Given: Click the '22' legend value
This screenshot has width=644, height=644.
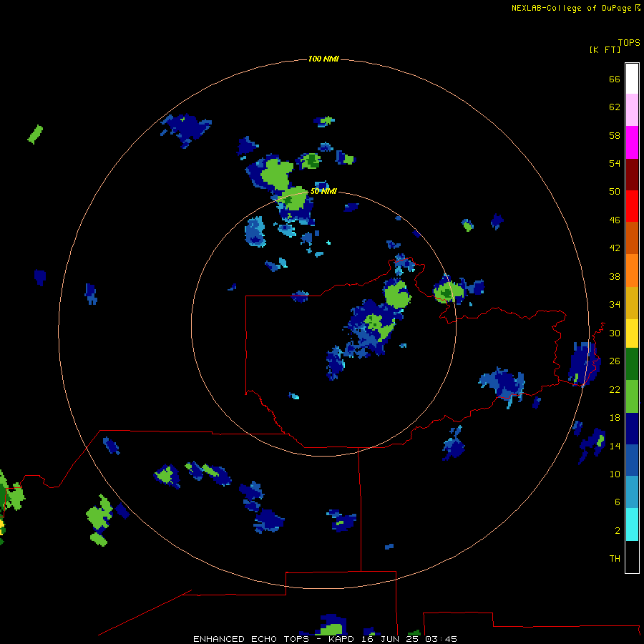Looking at the screenshot, I should tap(615, 389).
